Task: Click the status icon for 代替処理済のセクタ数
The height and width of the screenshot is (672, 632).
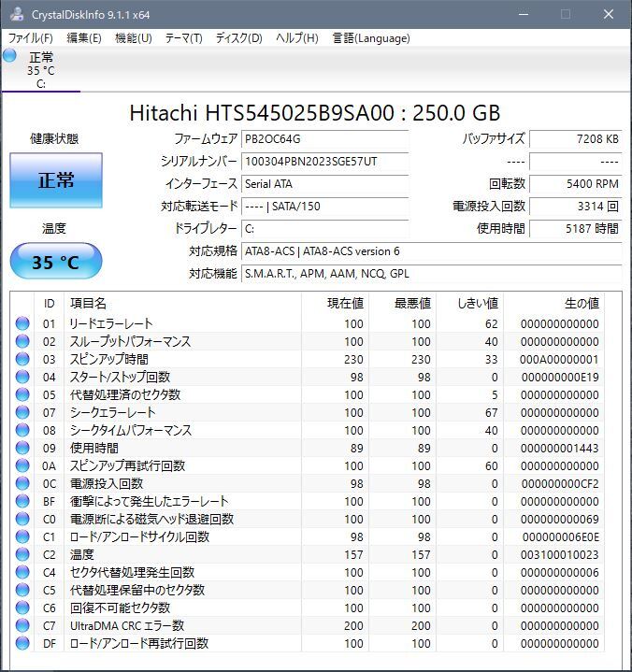Action: tap(22, 395)
